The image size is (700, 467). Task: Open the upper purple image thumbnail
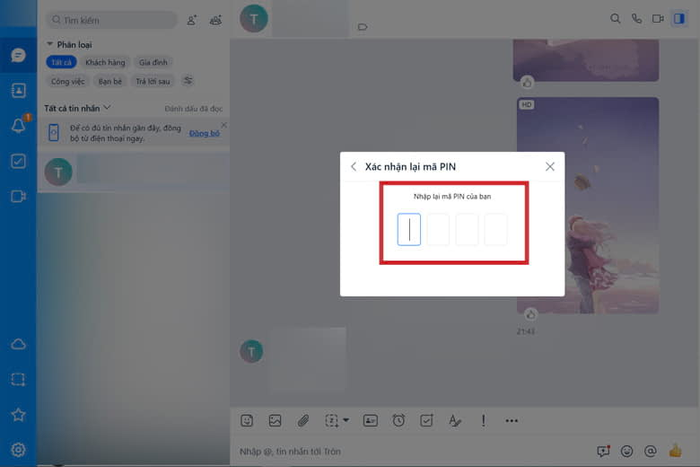586,60
